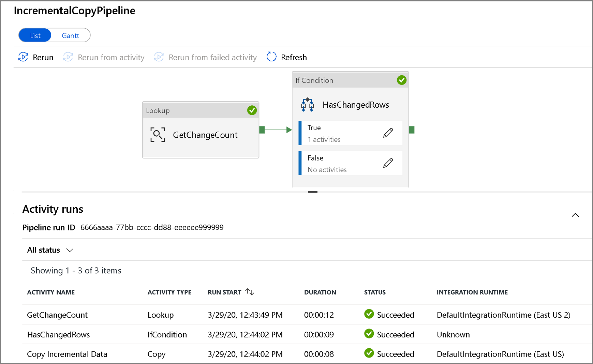Viewport: 593px width, 364px height.
Task: Switch to the Gantt view
Action: [71, 35]
